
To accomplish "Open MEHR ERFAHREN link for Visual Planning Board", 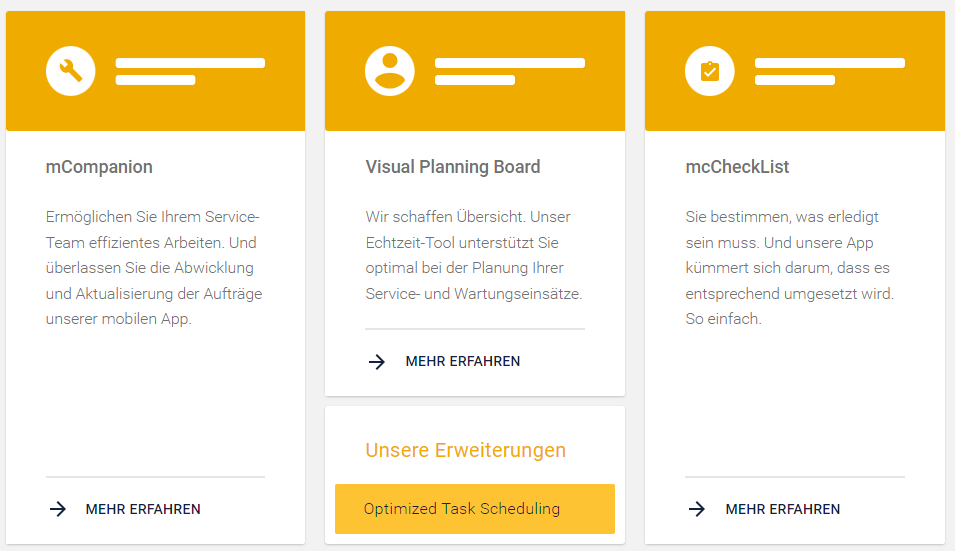I will coord(463,361).
